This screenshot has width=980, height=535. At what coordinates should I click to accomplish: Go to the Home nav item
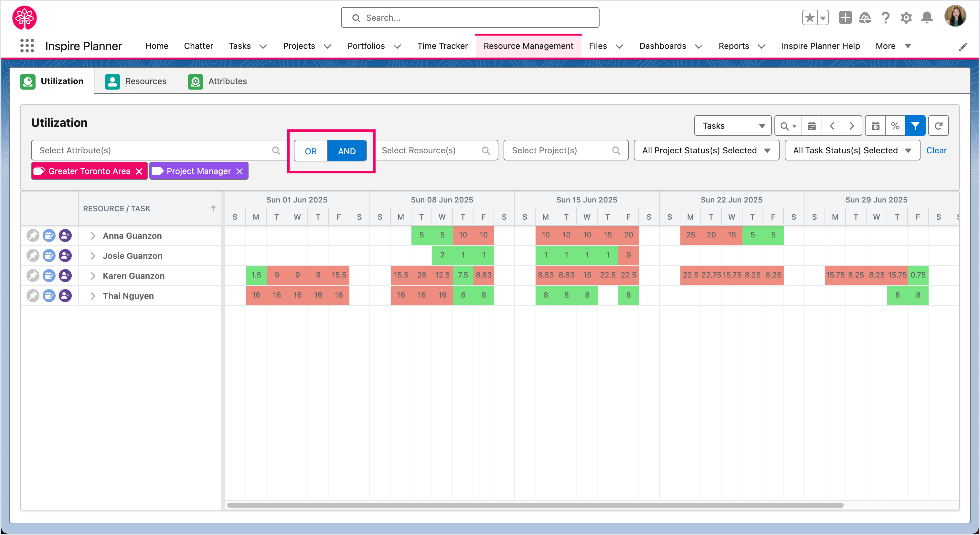point(157,46)
